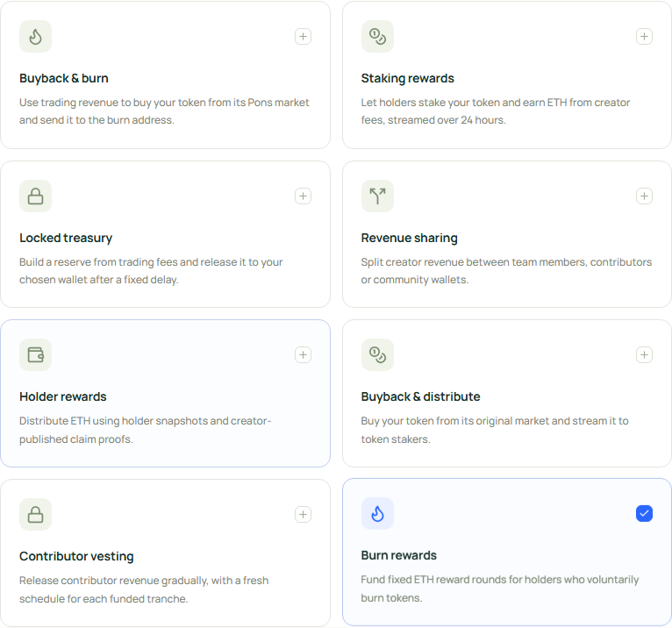Click the wallet icon on Holder rewards card

(36, 354)
